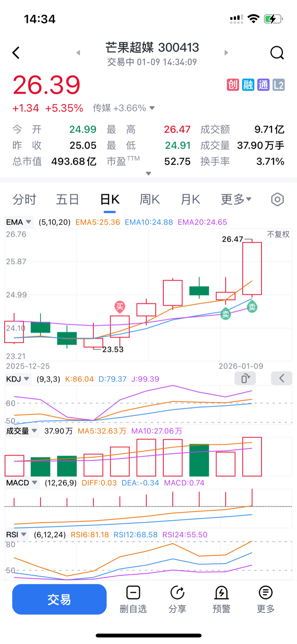
Task: Tap RSI6:81.18 value
Action: click(90, 535)
